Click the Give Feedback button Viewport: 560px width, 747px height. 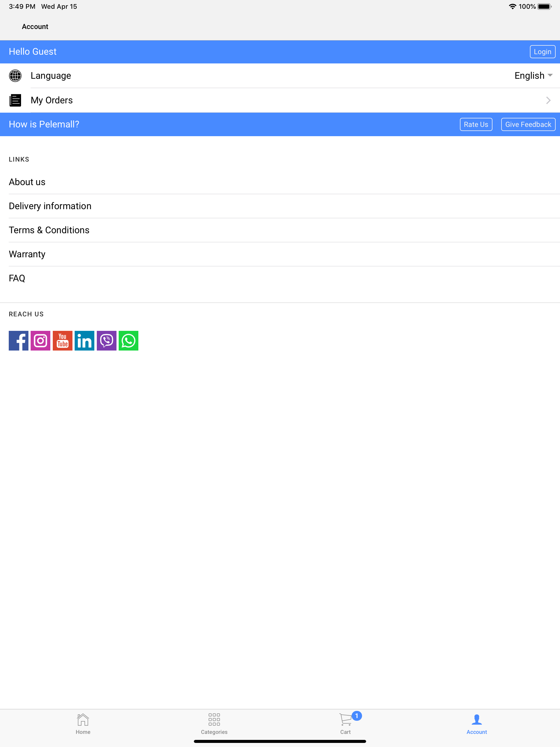click(x=528, y=124)
